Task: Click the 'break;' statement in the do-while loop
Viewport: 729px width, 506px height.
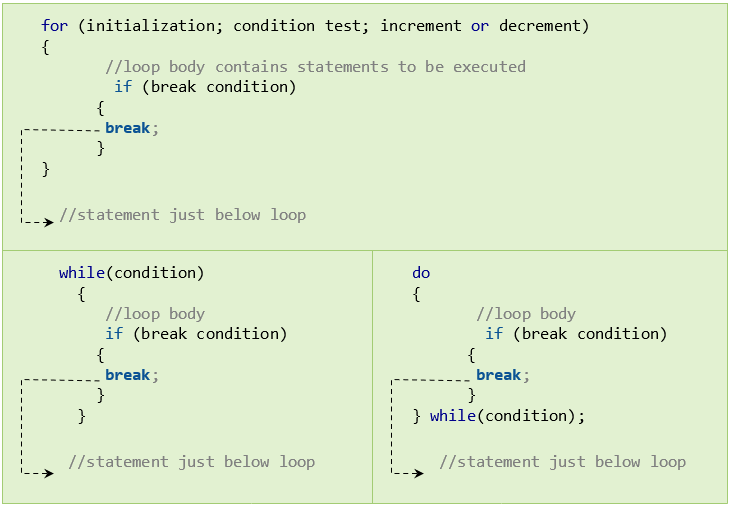Action: (502, 375)
